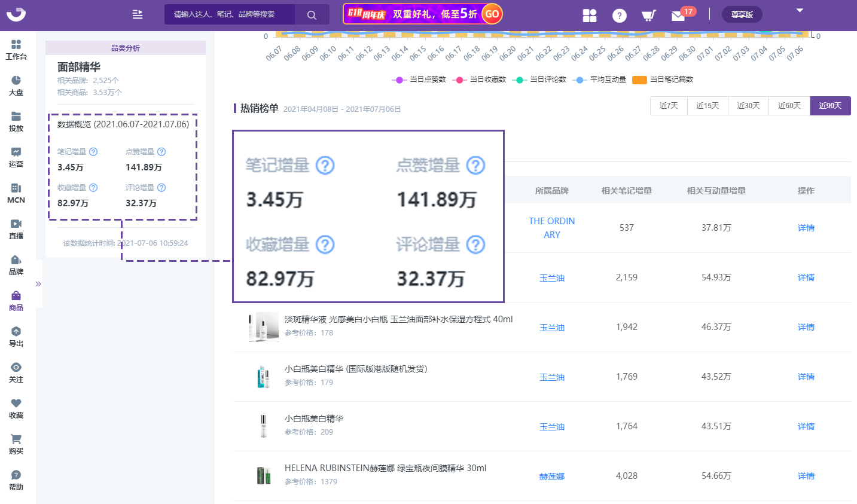
Task: Open the apps grid icon in header
Action: click(590, 16)
